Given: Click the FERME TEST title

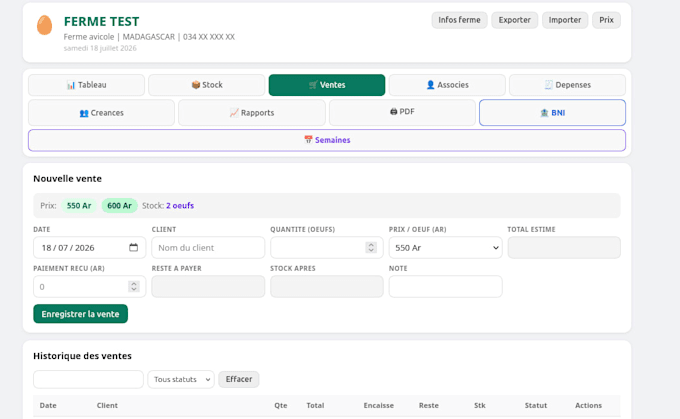Looking at the screenshot, I should pos(101,21).
